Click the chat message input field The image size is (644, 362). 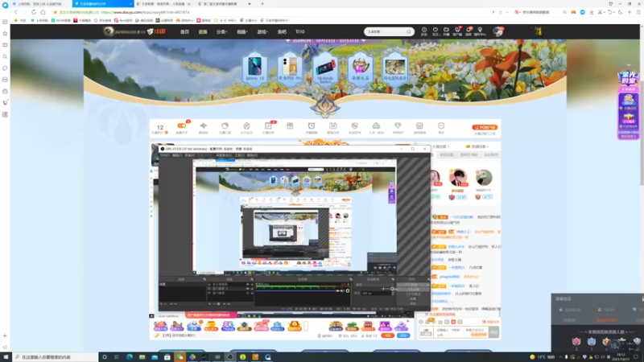click(461, 332)
